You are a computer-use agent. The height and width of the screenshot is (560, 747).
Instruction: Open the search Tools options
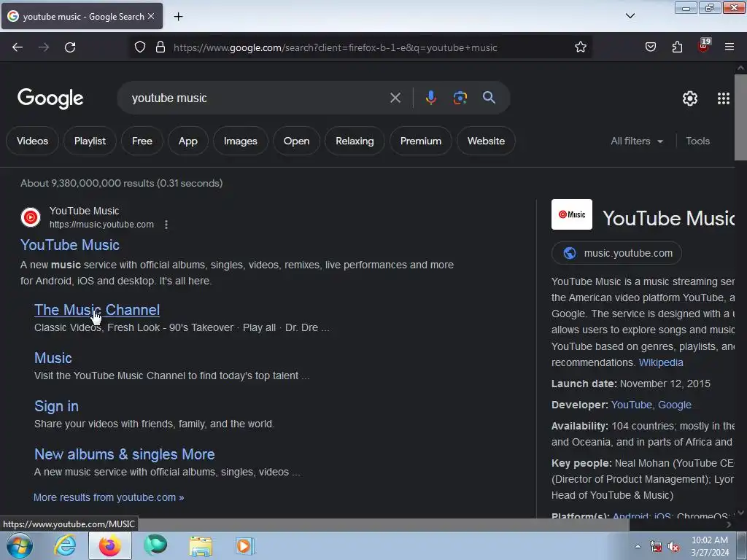[x=697, y=141]
